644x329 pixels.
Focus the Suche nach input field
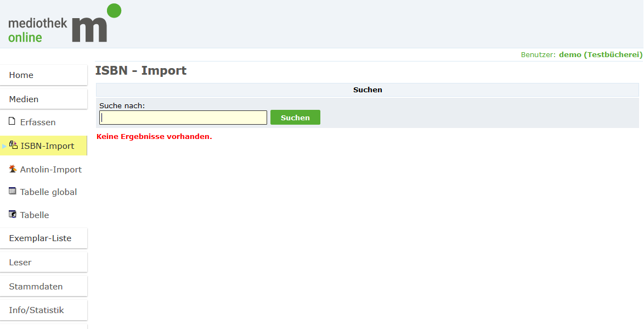click(x=183, y=118)
